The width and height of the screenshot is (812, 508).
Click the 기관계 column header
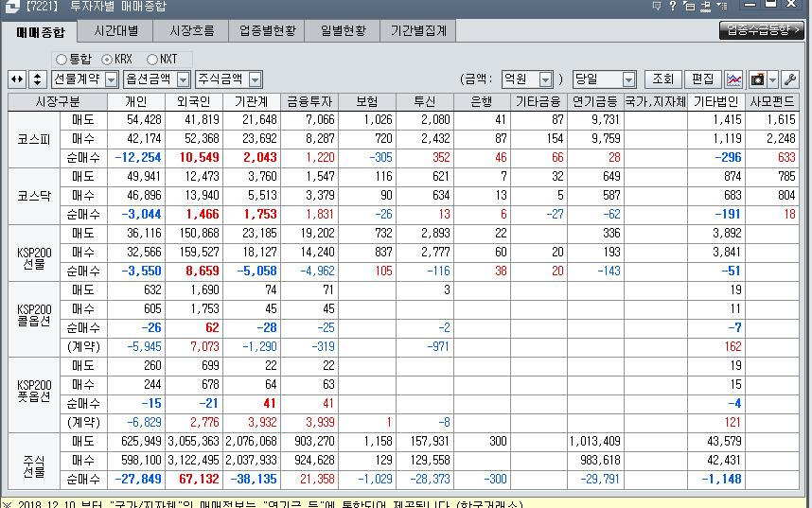click(252, 101)
